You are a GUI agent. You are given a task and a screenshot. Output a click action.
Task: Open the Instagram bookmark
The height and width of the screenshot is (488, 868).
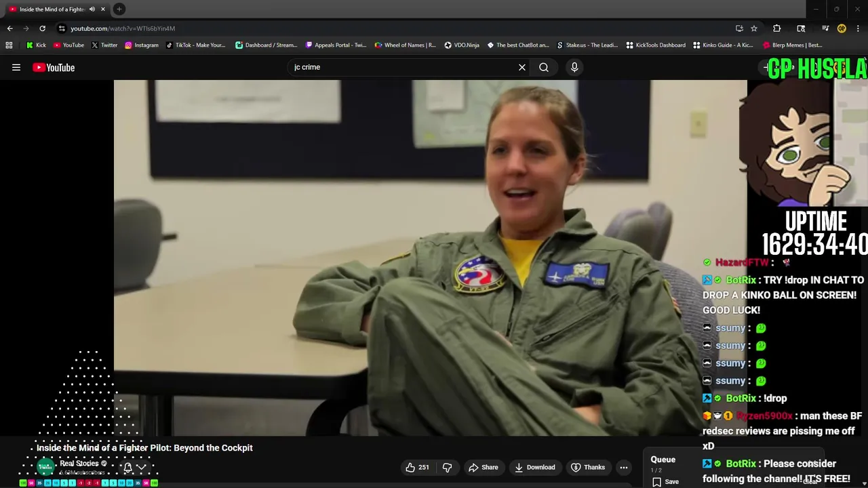[141, 45]
